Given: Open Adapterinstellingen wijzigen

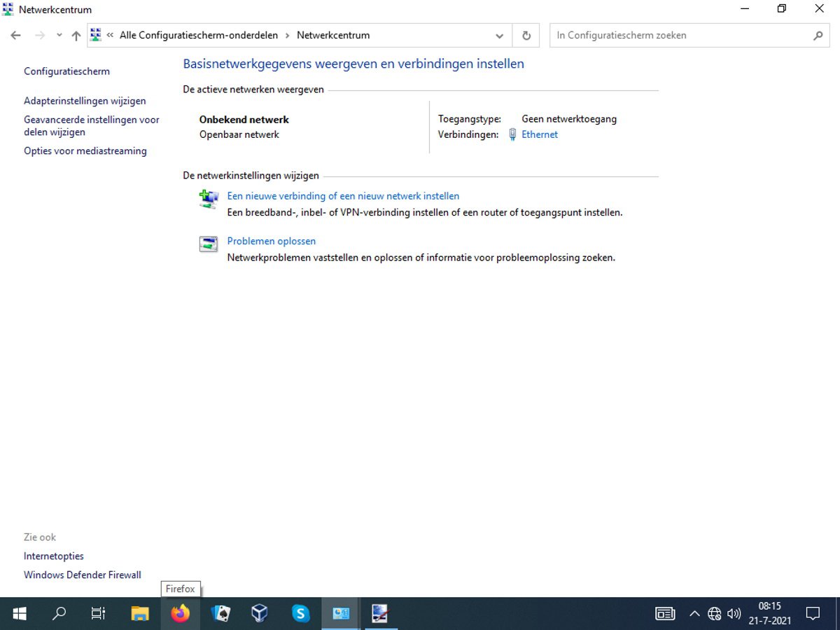Looking at the screenshot, I should 85,101.
